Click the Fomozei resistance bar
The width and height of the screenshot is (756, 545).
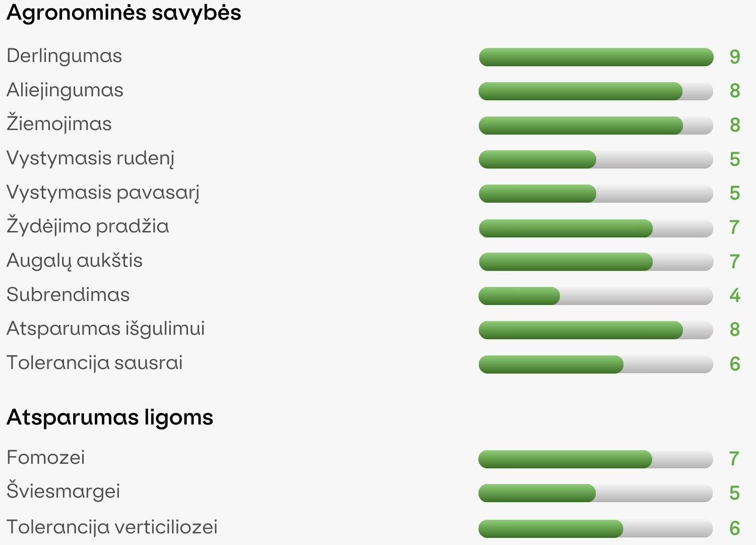[596, 459]
